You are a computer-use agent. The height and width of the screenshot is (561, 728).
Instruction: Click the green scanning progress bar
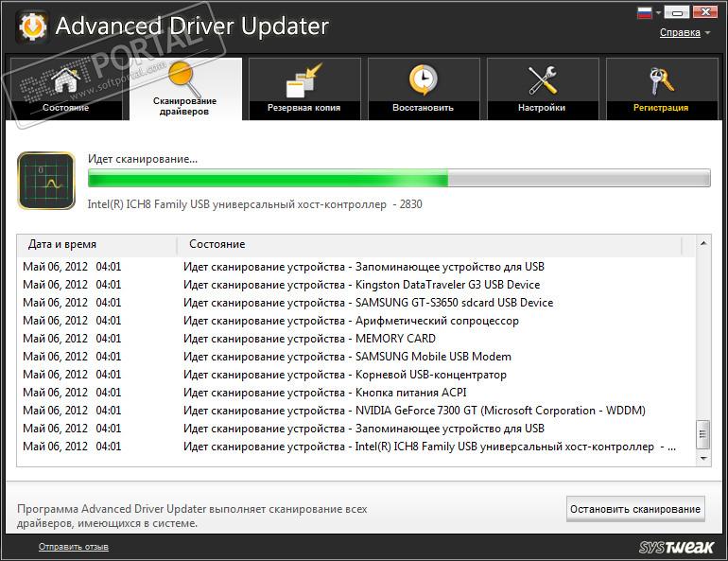tap(399, 179)
